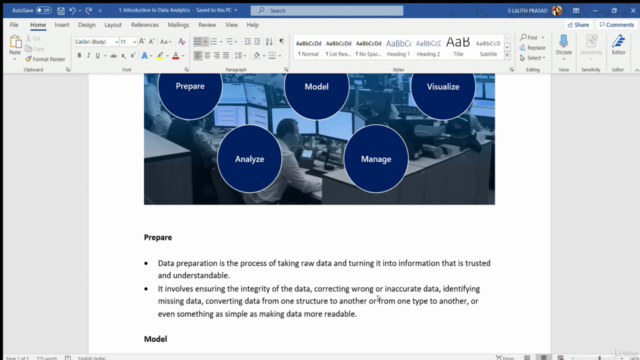Toggle the Bullets list button
This screenshot has height=360, width=640.
(x=198, y=42)
